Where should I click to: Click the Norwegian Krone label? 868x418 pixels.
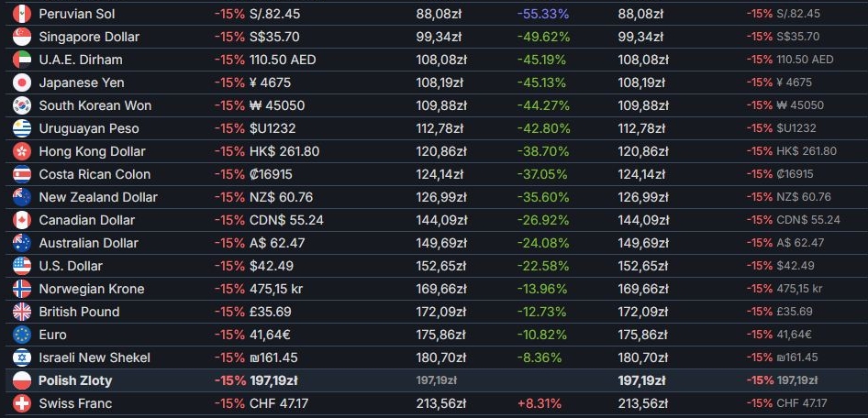(92, 289)
